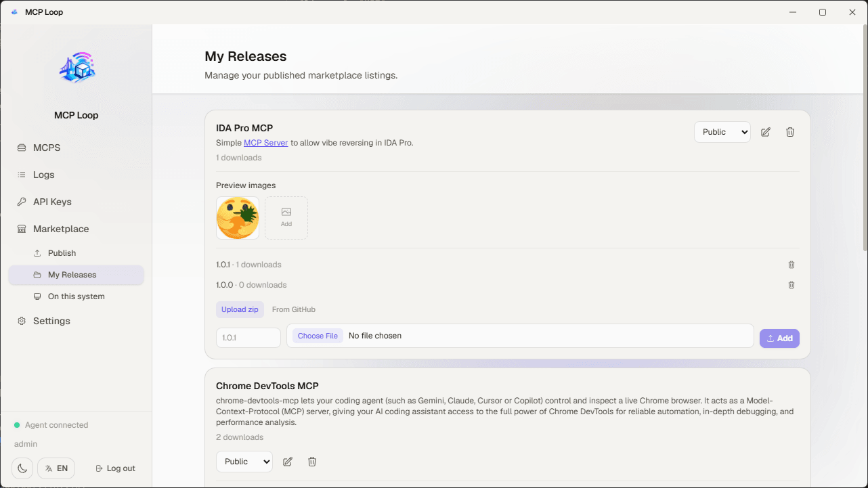Delete the IDA Pro MCP listing via its trash icon
Screen dimensions: 868x488
click(x=790, y=132)
